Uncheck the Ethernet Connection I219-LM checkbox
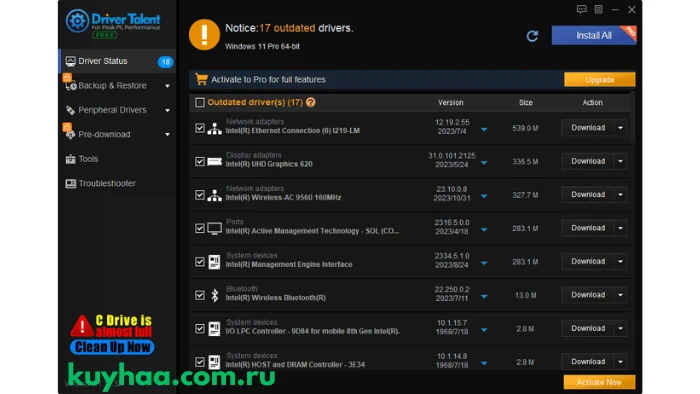The image size is (700, 394). [200, 128]
